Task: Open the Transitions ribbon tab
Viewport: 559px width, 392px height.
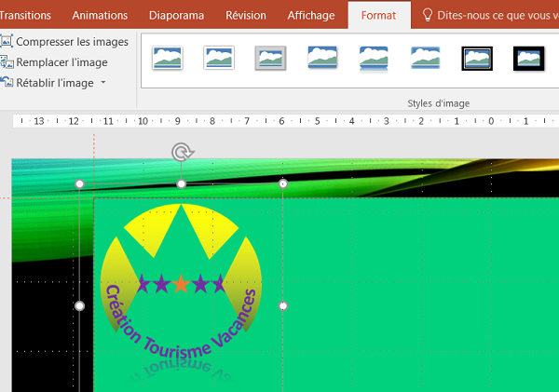Action: (24, 15)
